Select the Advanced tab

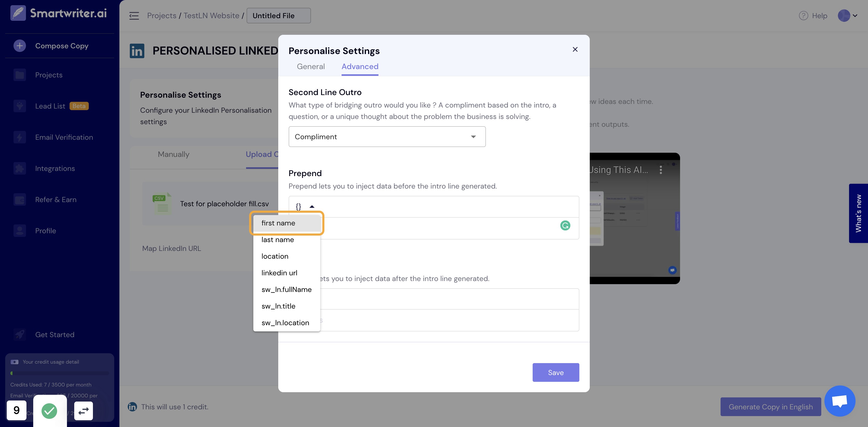(360, 66)
